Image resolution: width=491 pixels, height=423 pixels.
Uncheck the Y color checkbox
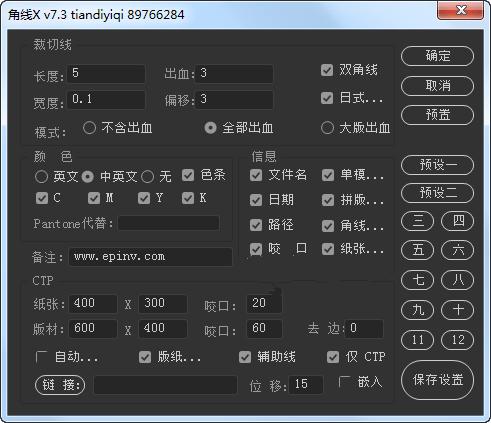(x=144, y=198)
